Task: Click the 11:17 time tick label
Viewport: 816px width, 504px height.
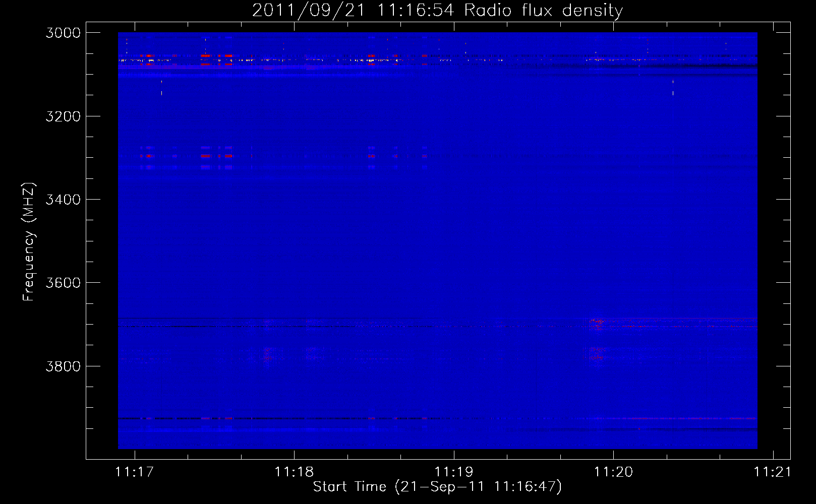Action: coord(134,472)
